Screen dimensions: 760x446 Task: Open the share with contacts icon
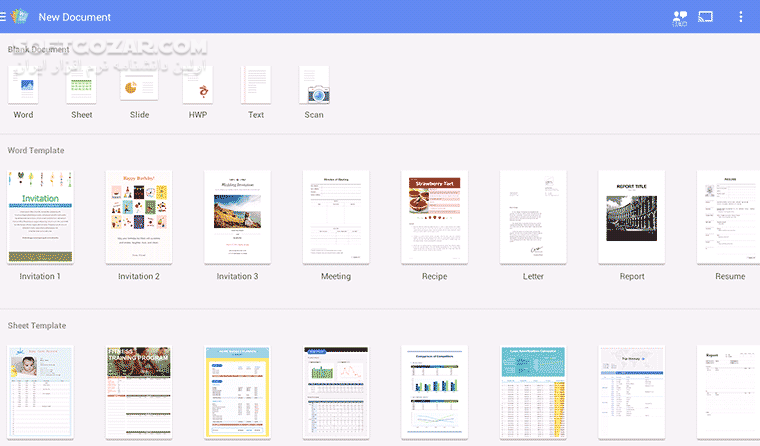click(x=680, y=18)
